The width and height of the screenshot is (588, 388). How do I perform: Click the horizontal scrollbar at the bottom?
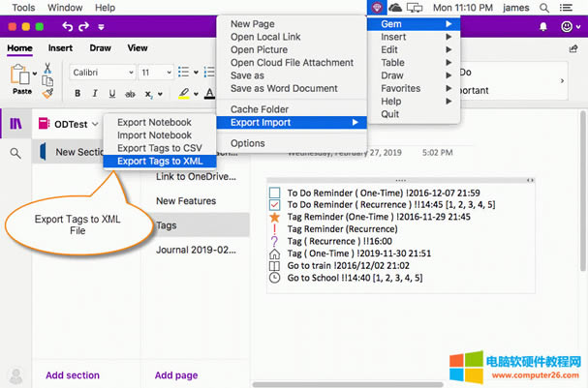pos(348,385)
